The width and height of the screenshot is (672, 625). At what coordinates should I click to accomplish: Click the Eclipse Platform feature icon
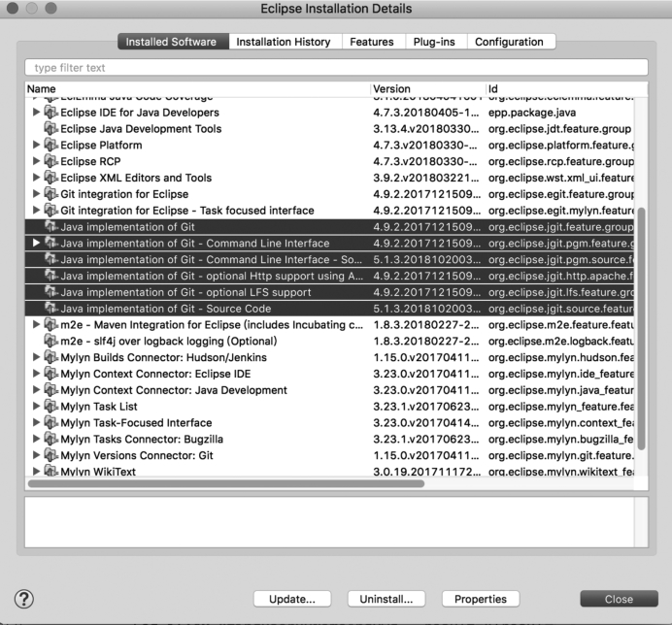click(x=51, y=145)
